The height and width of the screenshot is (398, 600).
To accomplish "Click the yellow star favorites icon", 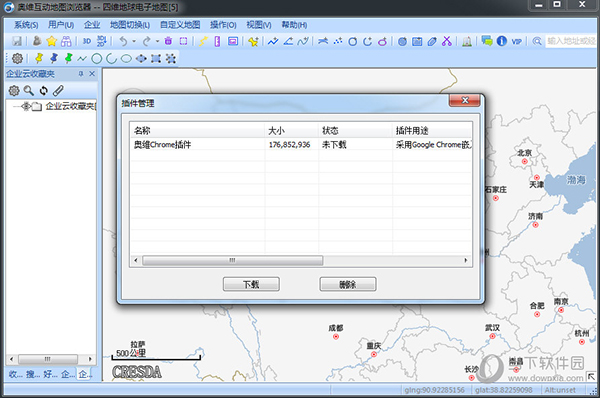I will 51,41.
